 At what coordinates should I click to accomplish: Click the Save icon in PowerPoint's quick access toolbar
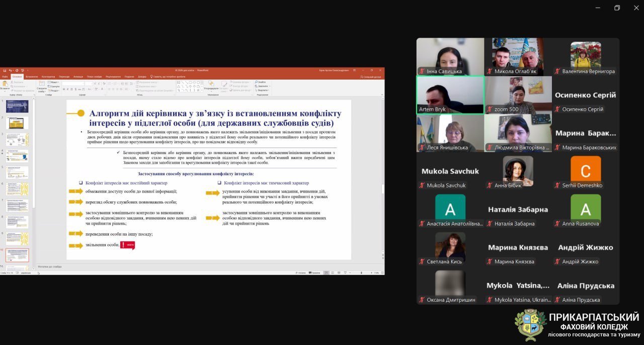(x=4, y=71)
